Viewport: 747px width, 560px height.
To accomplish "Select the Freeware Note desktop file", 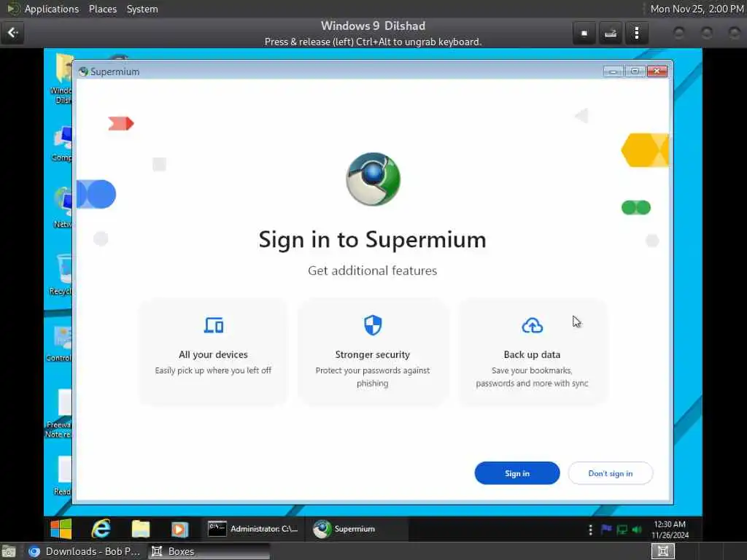I will click(x=58, y=413).
